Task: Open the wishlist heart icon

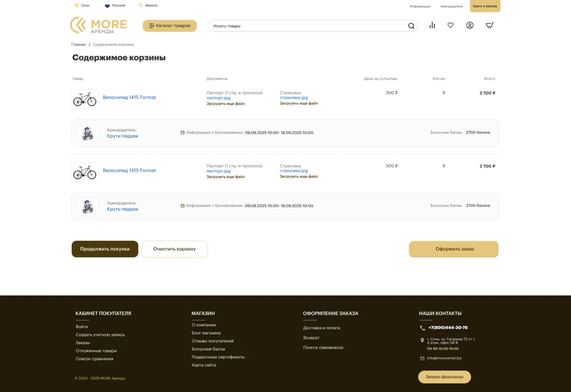Action: pos(451,25)
